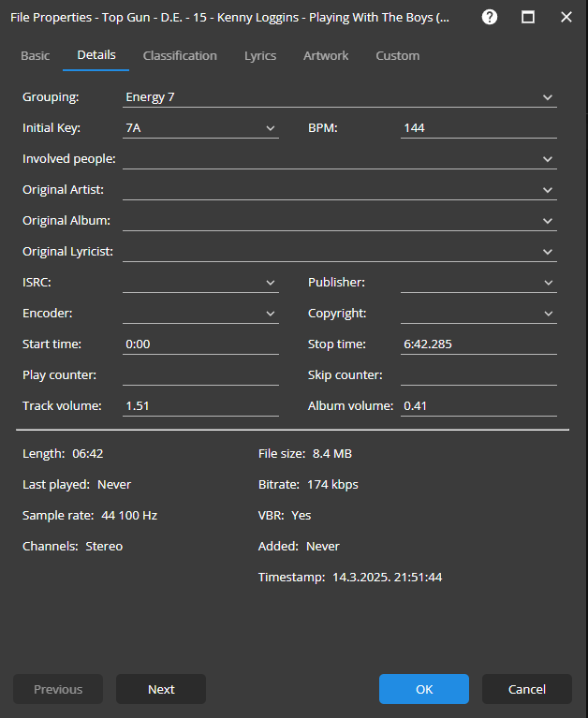Close the File Properties dialog
The image size is (588, 718).
(566, 17)
